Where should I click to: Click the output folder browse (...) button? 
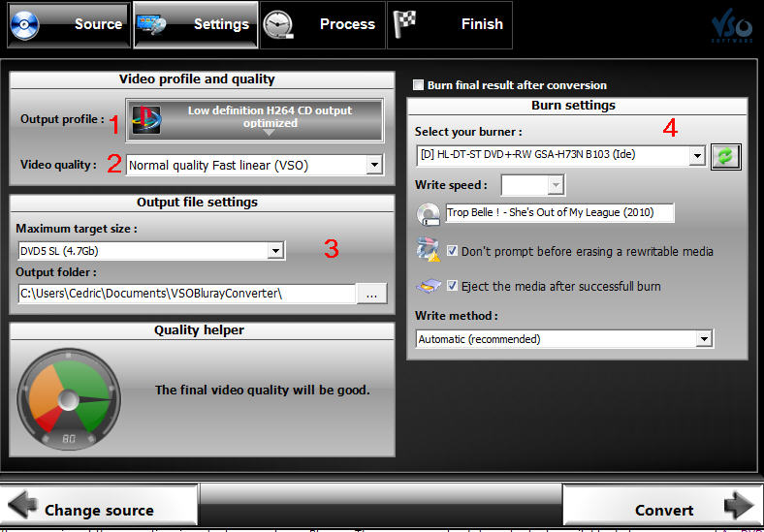(371, 294)
